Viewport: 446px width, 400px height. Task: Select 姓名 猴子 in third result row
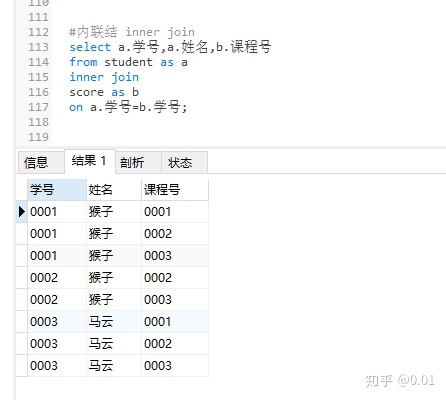114,256
